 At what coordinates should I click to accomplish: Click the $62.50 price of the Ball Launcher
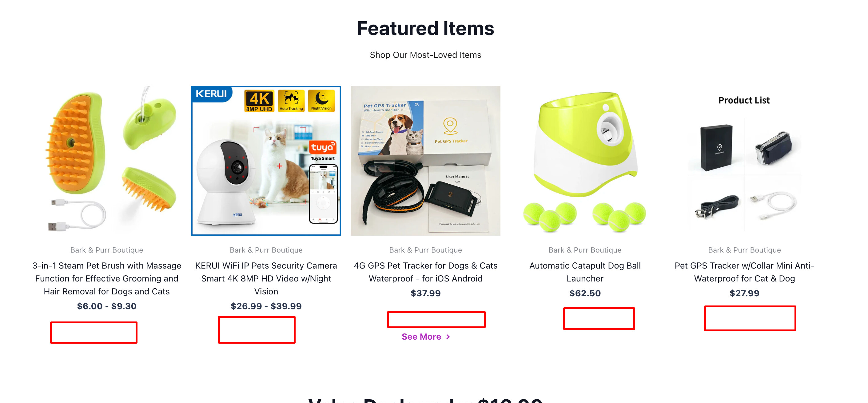coord(585,293)
